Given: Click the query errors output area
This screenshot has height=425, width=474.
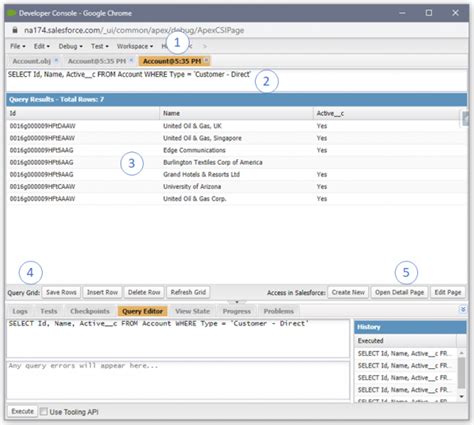Looking at the screenshot, I should coord(178,380).
